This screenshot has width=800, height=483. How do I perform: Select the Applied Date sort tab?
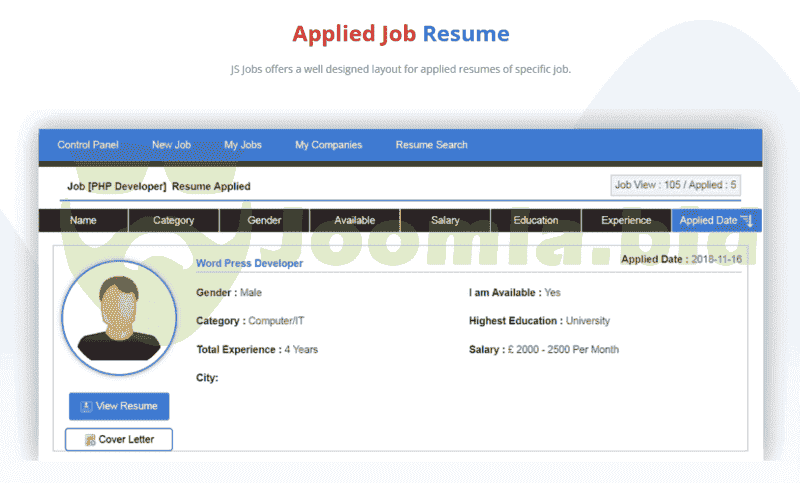click(708, 221)
